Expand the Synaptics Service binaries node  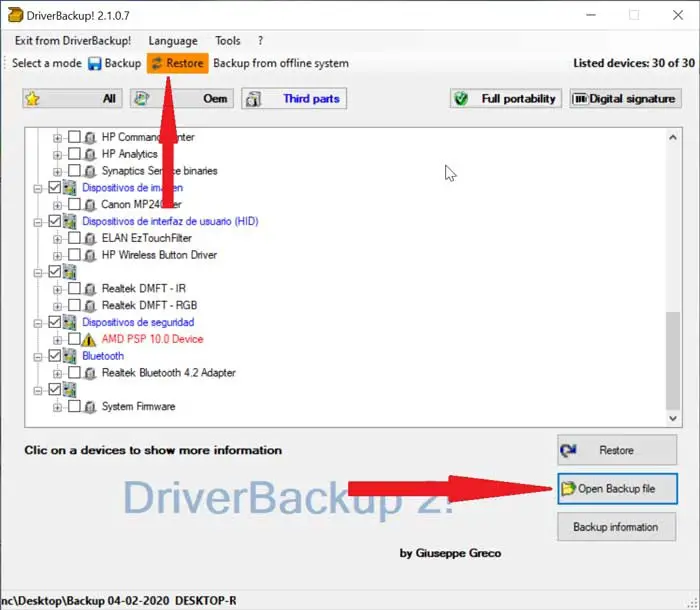pos(57,172)
